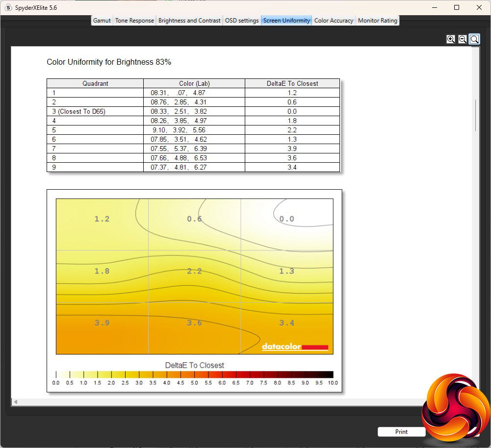Open the SpyderXElite app icon menu
Viewport: 491px width, 448px height.
(8, 7)
